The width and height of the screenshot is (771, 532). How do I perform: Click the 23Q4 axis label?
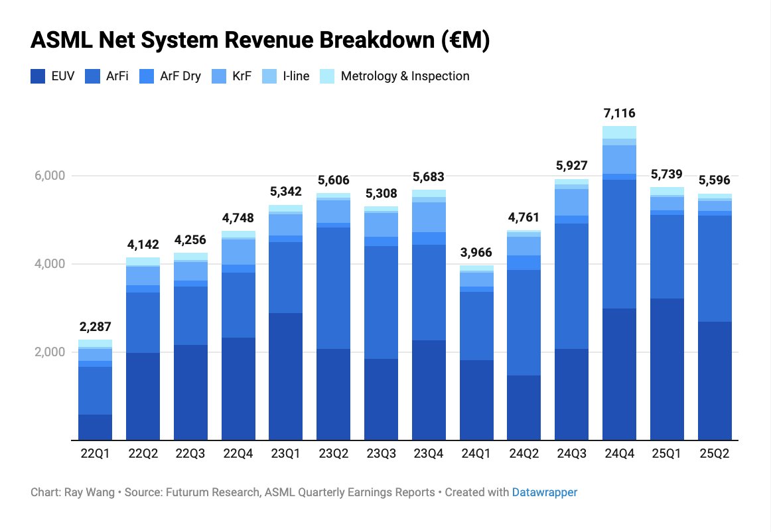428,453
